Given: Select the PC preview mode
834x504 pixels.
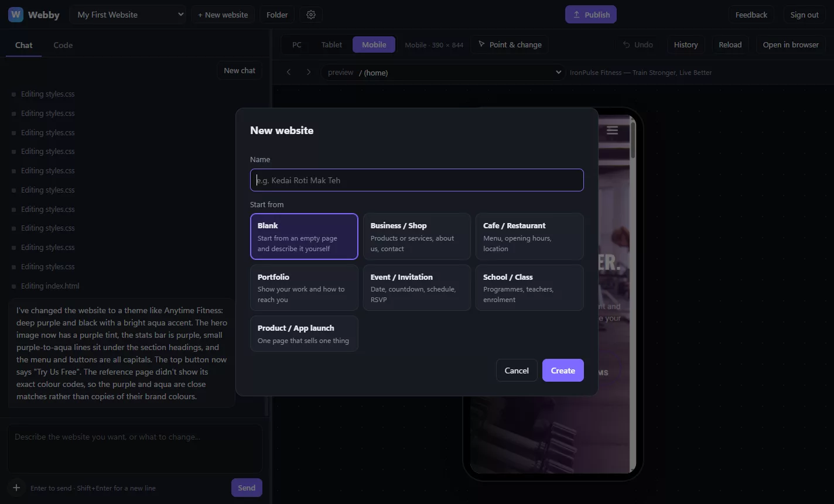Looking at the screenshot, I should click(297, 44).
